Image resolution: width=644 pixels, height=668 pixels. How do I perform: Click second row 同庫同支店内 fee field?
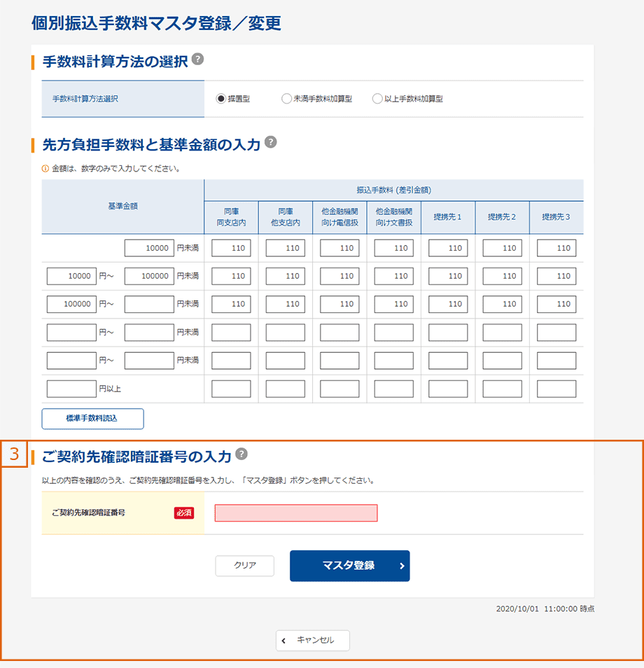231,276
